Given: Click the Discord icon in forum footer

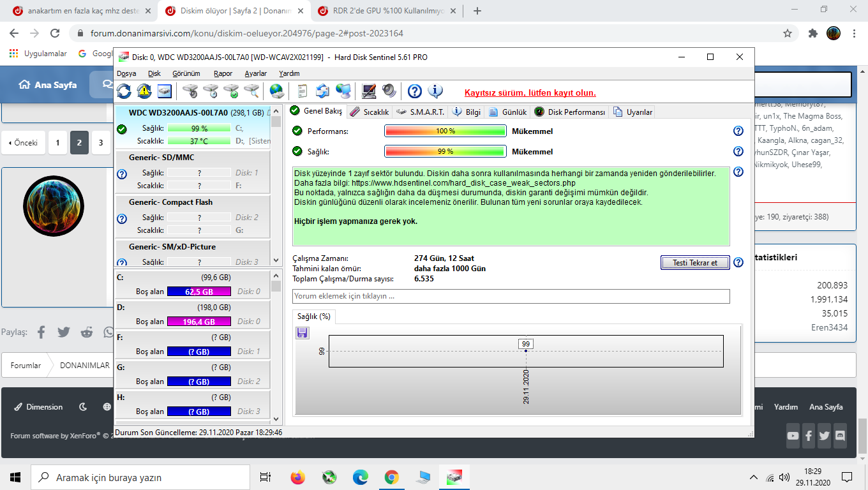Looking at the screenshot, I should coord(840,436).
